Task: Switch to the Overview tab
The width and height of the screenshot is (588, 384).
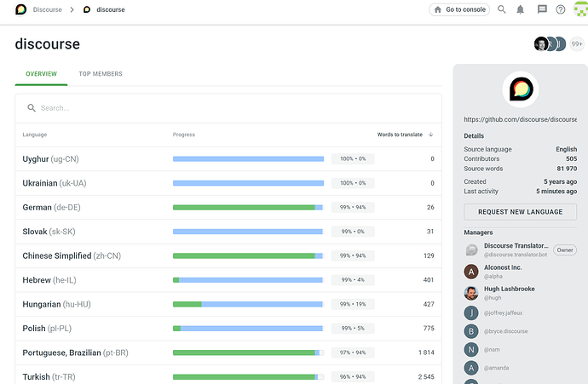Action: 41,74
